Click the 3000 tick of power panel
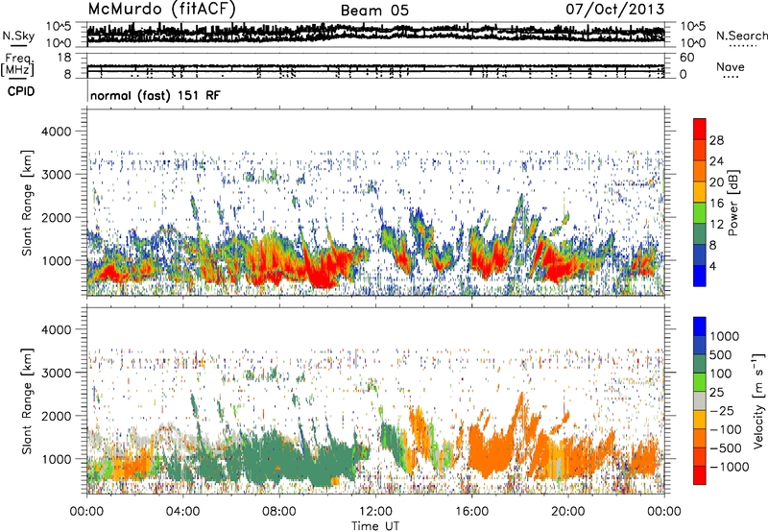768x532 pixels. pyautogui.click(x=56, y=175)
